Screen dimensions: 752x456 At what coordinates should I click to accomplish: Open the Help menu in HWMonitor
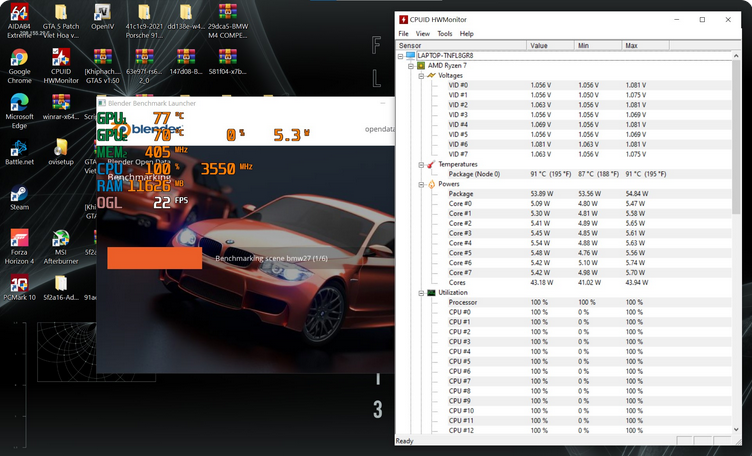tap(467, 34)
